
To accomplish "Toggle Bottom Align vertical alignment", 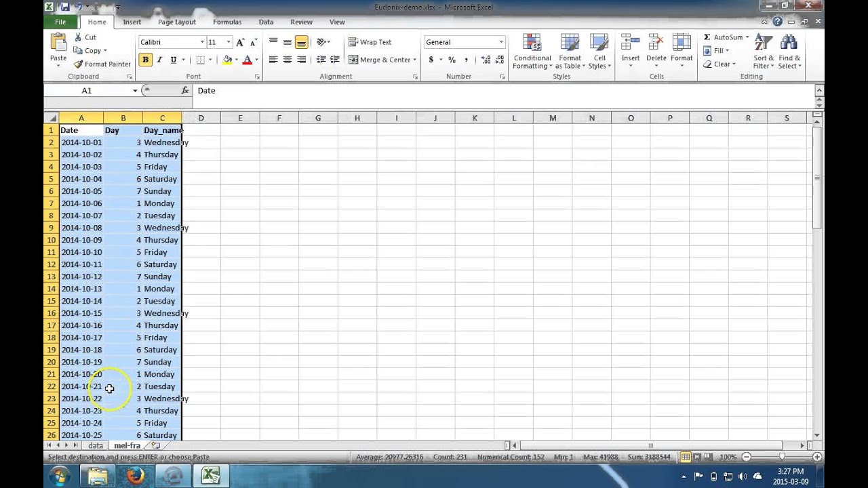I will tap(302, 42).
